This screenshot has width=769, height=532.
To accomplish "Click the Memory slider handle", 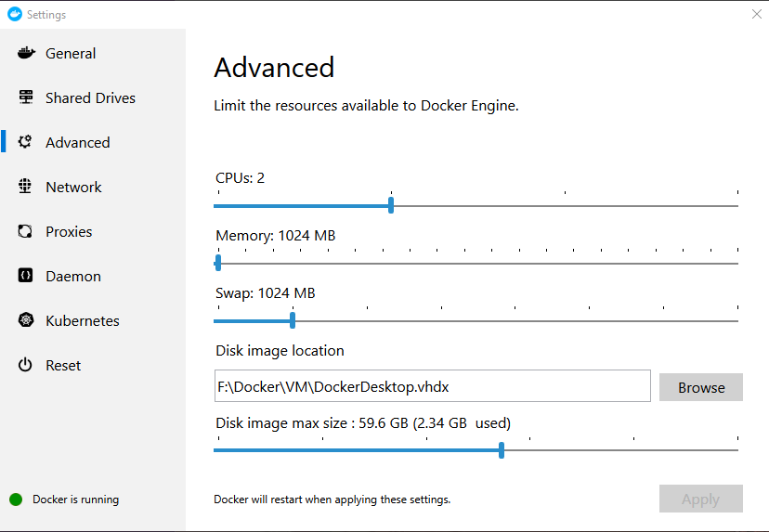I will point(217,263).
